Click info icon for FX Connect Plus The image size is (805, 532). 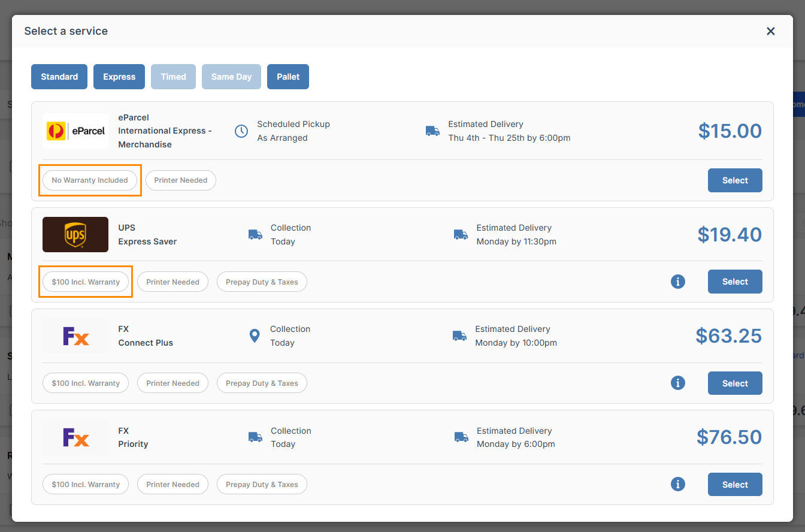click(x=677, y=383)
